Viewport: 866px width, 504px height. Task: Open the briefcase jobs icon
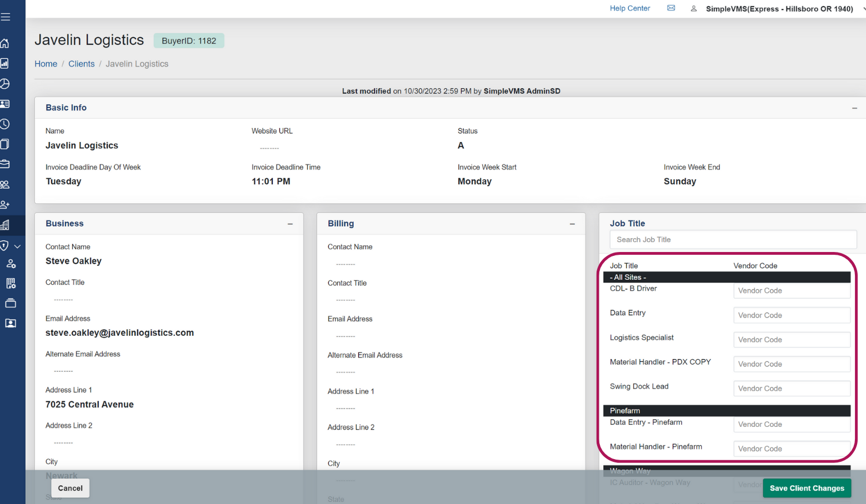coord(5,164)
